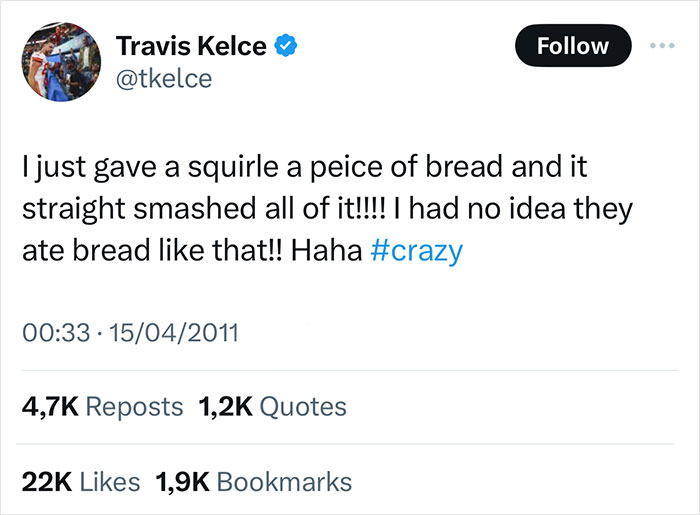Image resolution: width=700 pixels, height=515 pixels.
Task: Click the Travis Kelce display name
Action: tap(193, 46)
